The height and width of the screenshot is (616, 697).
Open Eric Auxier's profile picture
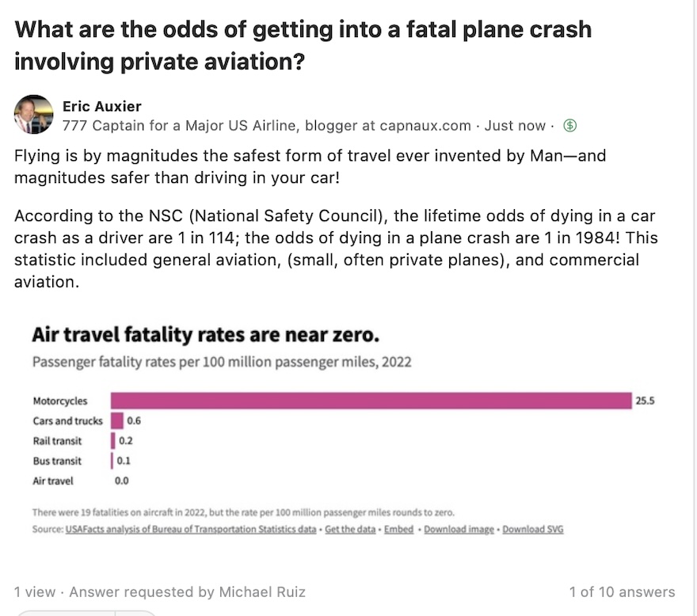[34, 114]
